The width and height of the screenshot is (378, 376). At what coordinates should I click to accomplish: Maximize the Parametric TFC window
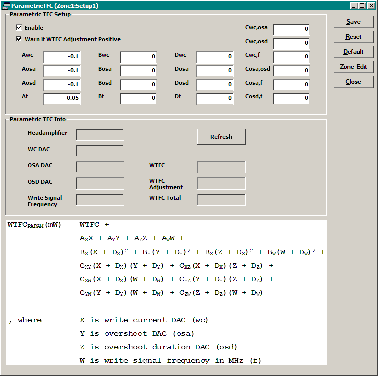click(x=362, y=6)
